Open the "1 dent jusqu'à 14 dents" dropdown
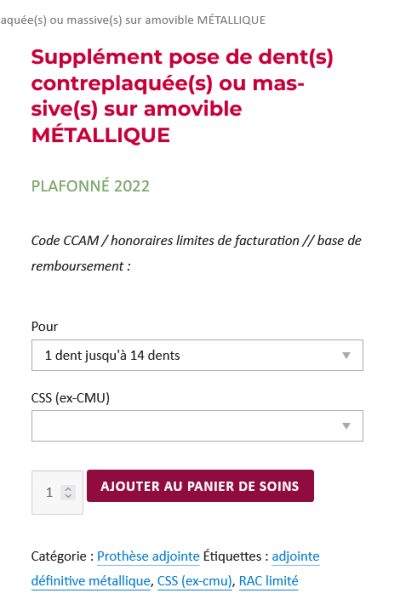 point(197,355)
